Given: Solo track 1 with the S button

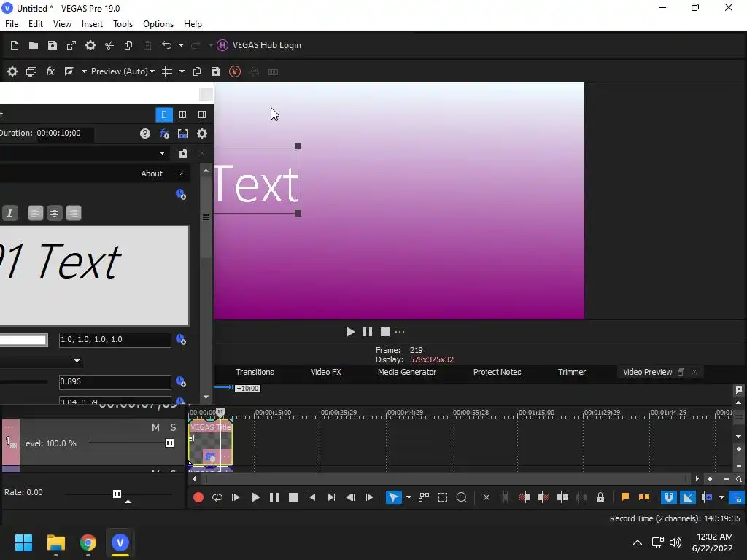Looking at the screenshot, I should point(173,427).
